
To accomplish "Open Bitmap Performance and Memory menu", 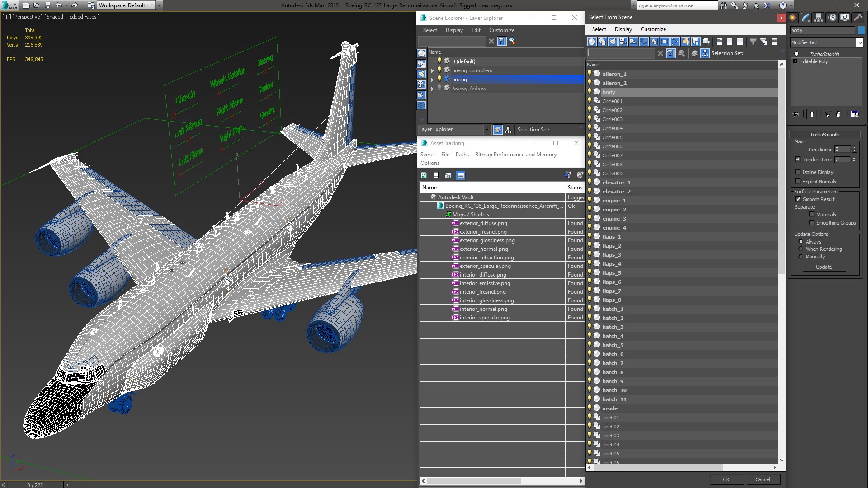I will click(x=515, y=155).
